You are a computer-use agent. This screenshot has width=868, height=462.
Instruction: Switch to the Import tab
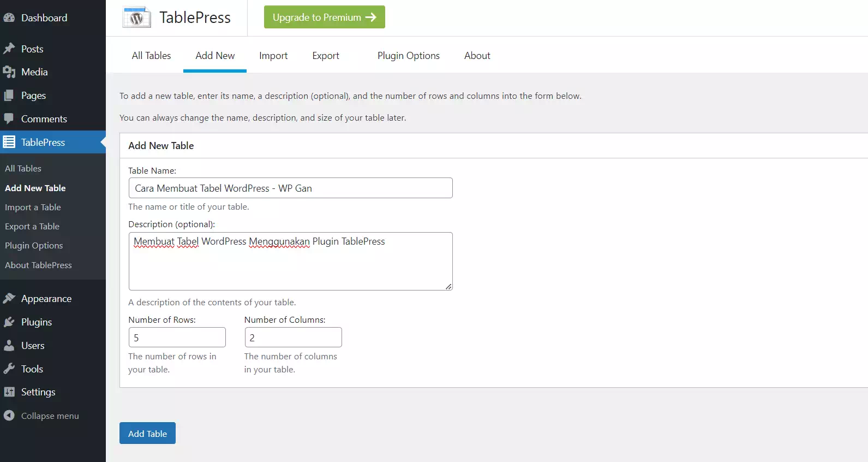(x=273, y=56)
